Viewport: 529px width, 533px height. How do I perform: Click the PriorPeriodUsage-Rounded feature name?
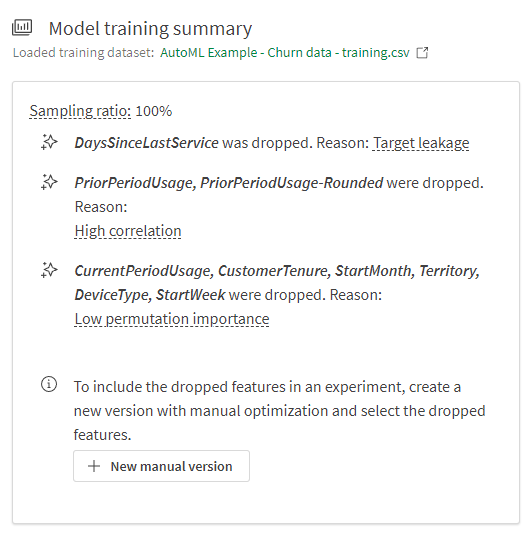[292, 183]
